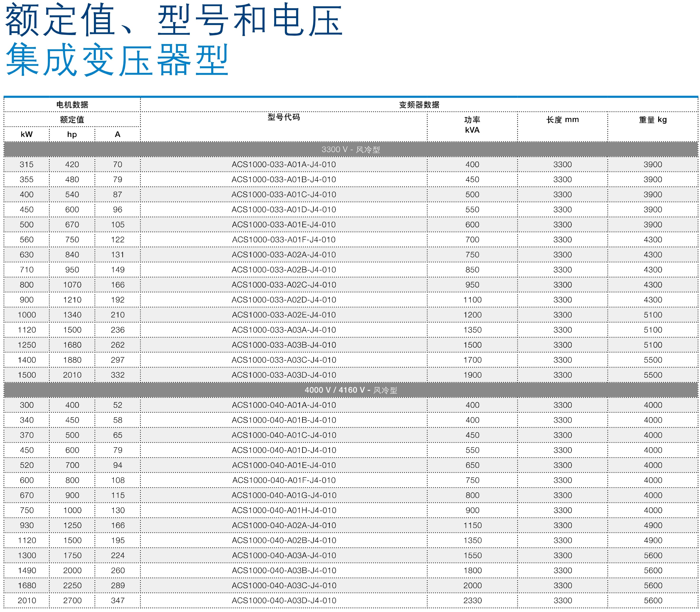The width and height of the screenshot is (700, 612).
Task: Click model ACS1000-040-A03B-J4-010
Action: pos(284,570)
